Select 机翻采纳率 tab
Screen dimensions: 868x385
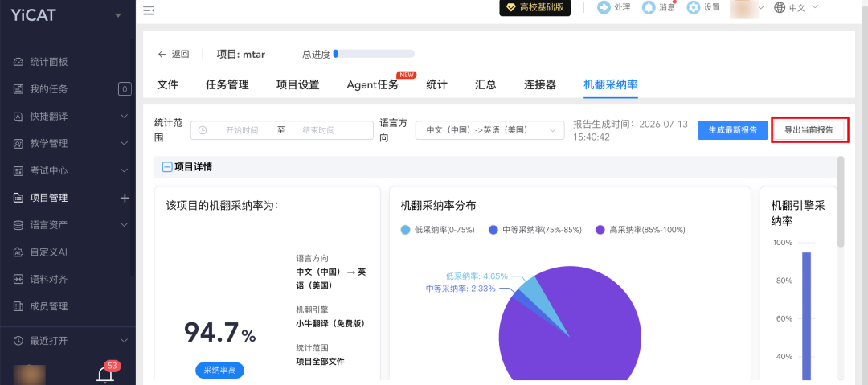[x=611, y=84]
